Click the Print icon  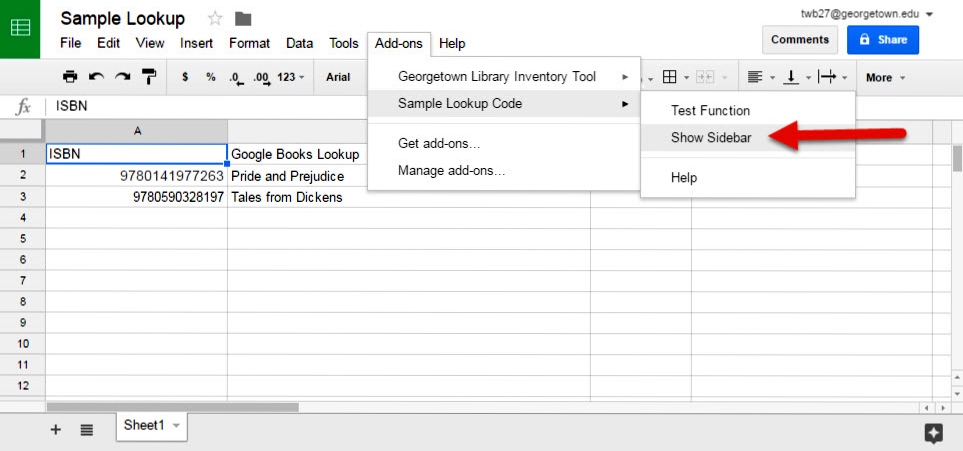[70, 77]
